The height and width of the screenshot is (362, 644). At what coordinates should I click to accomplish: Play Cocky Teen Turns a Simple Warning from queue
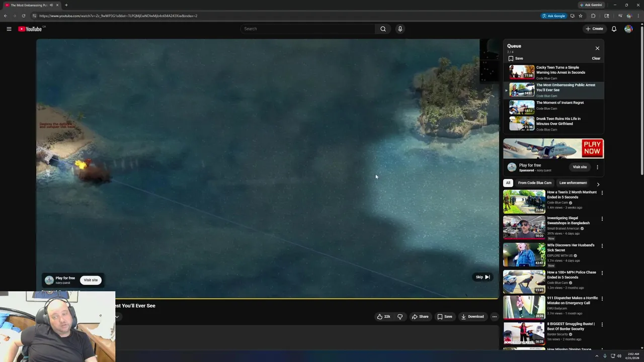pyautogui.click(x=553, y=72)
